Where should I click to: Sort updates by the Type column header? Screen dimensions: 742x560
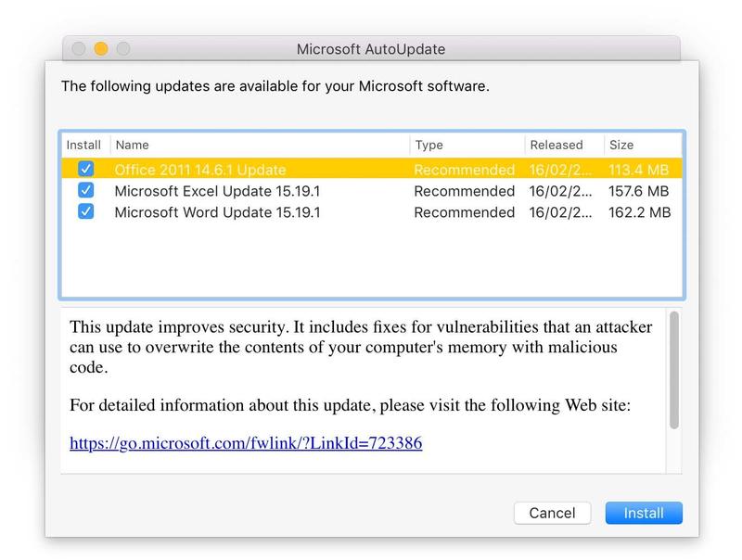467,145
